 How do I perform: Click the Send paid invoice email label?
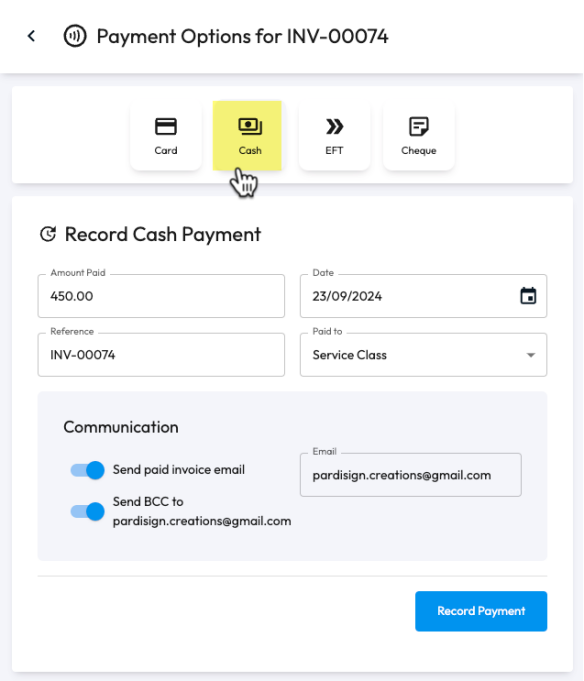tap(179, 470)
